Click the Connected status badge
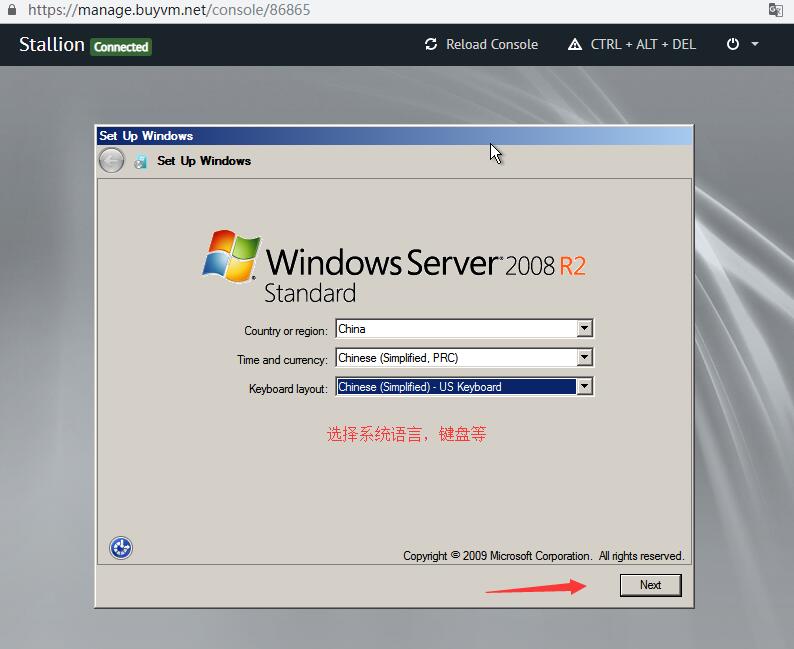794x649 pixels. coord(121,47)
